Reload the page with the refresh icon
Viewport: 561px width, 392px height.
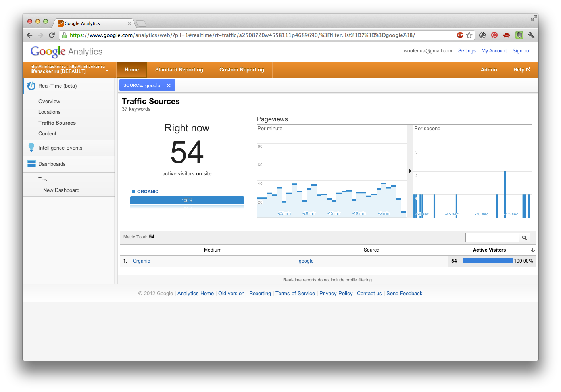coord(52,35)
